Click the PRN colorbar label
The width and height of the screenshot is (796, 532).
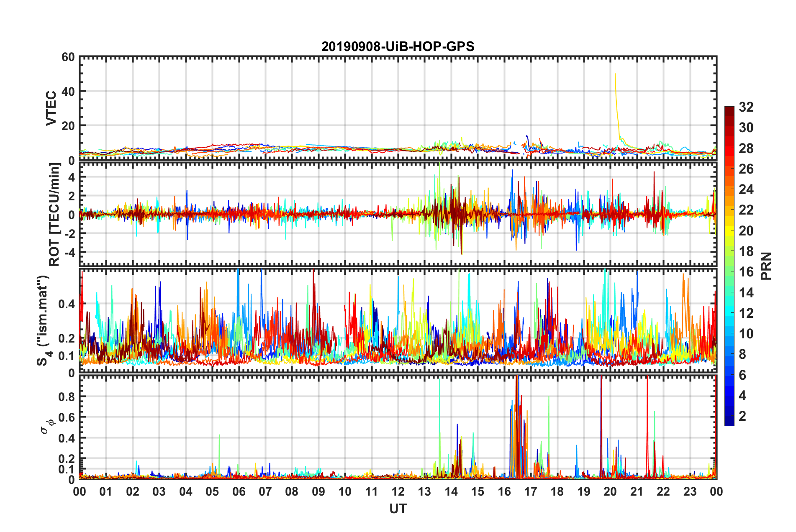coord(766,266)
